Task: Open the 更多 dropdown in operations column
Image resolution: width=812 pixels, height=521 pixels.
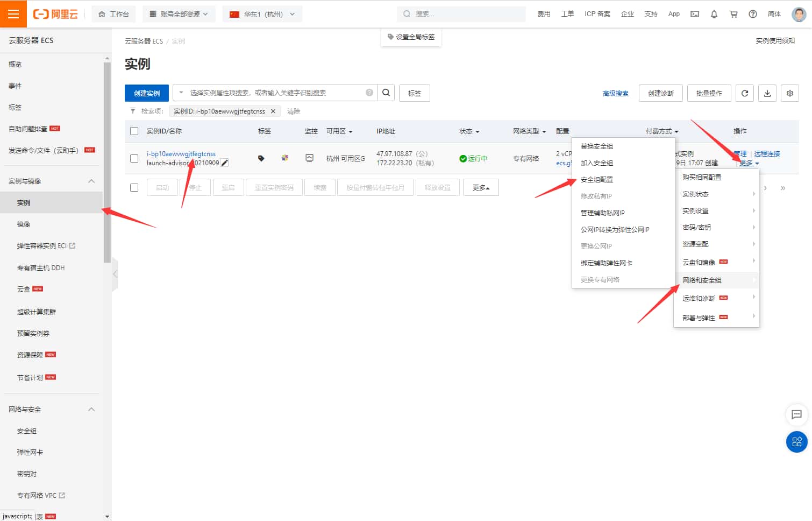Action: 748,163
